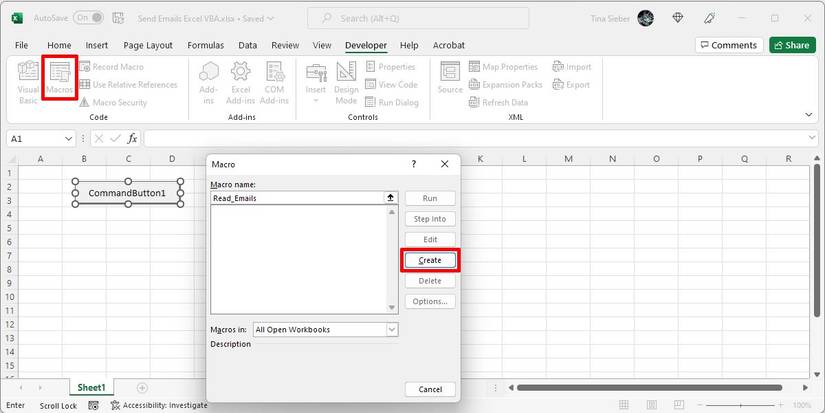Open the View tab

pos(322,45)
